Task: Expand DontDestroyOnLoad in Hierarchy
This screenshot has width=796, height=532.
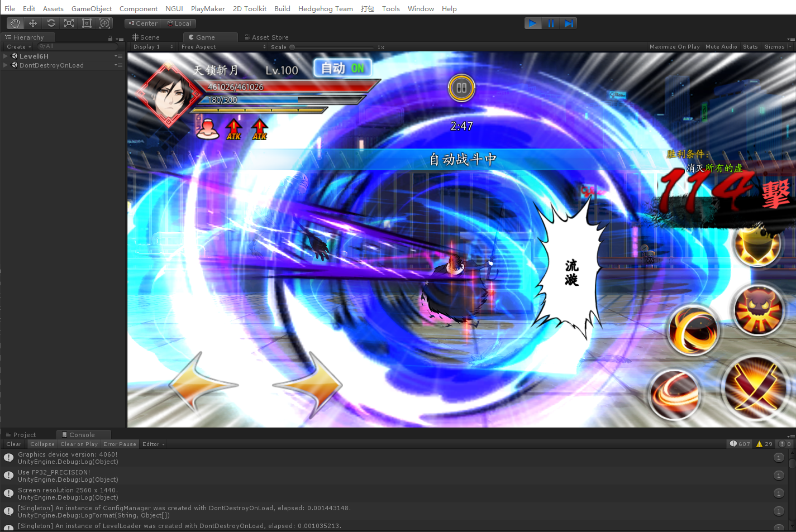Action: 6,65
